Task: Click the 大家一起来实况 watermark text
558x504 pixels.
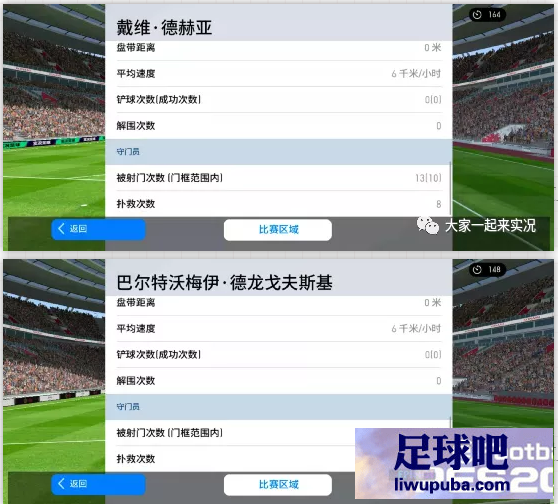Action: click(490, 226)
